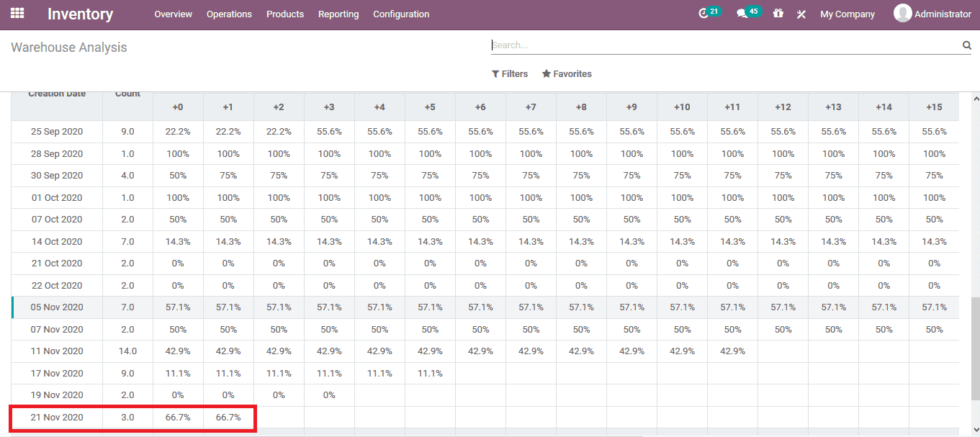The height and width of the screenshot is (437, 980).
Task: Open the Configuration menu
Action: pos(401,14)
